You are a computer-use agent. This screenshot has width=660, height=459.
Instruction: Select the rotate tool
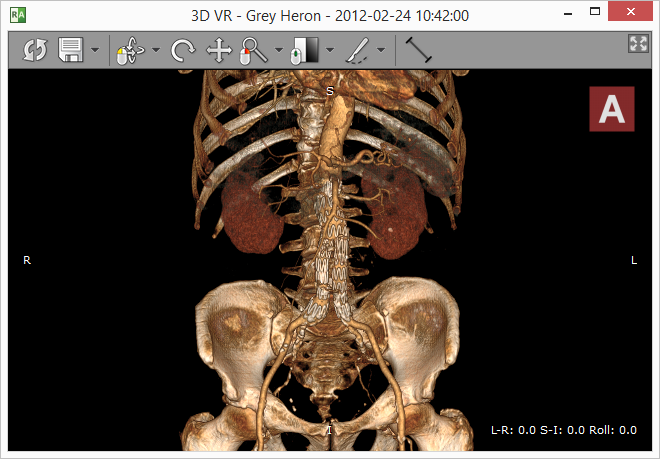[183, 51]
